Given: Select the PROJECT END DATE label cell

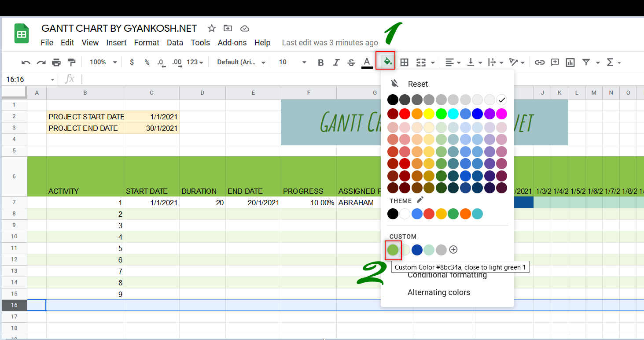Looking at the screenshot, I should tap(85, 128).
